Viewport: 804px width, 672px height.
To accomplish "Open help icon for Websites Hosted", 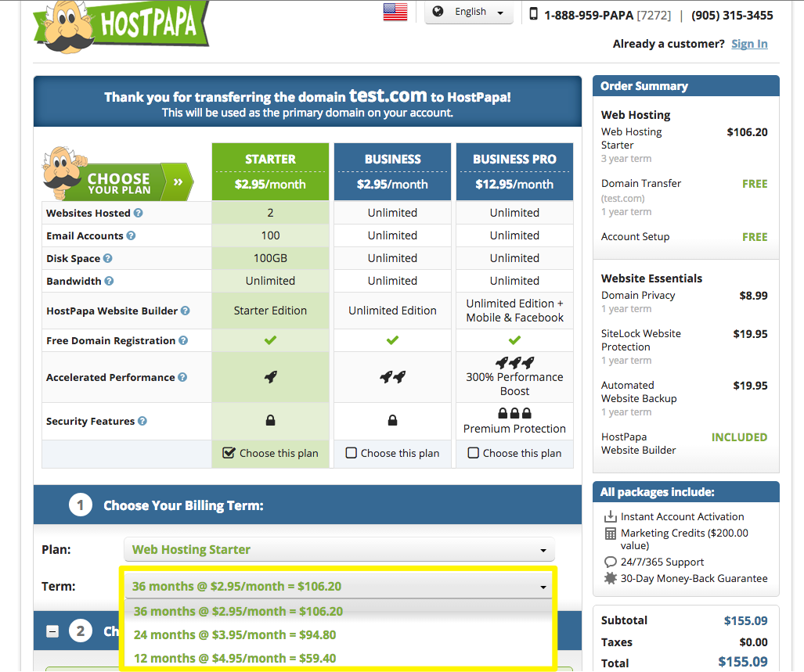I will [x=139, y=213].
